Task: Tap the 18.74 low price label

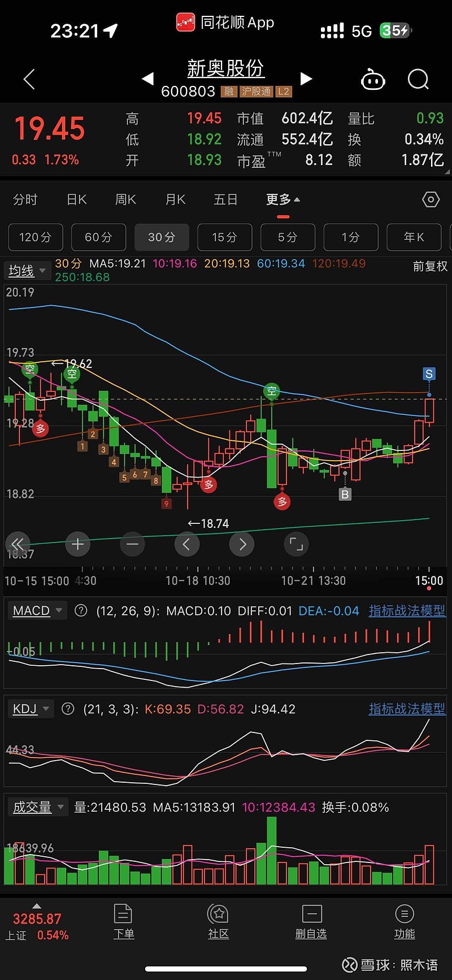Action: coord(208,524)
